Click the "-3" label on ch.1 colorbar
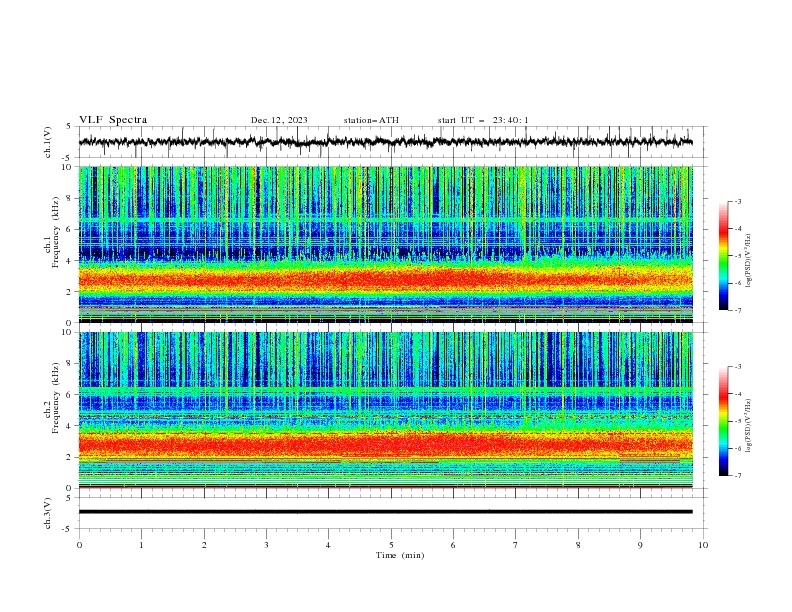The height and width of the screenshot is (612, 792). point(738,201)
